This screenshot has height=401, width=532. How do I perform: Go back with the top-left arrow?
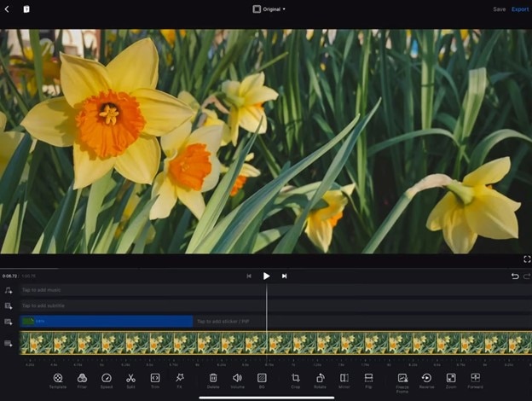[x=7, y=9]
